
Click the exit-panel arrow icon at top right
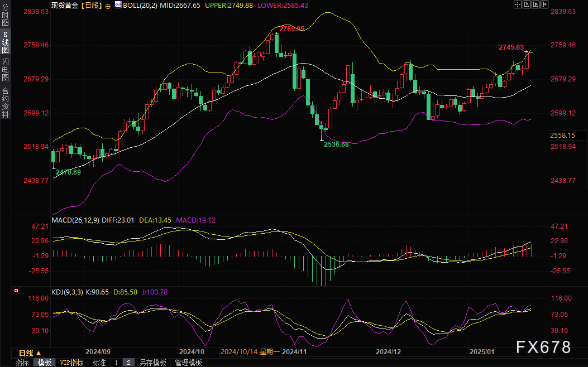tap(544, 4)
